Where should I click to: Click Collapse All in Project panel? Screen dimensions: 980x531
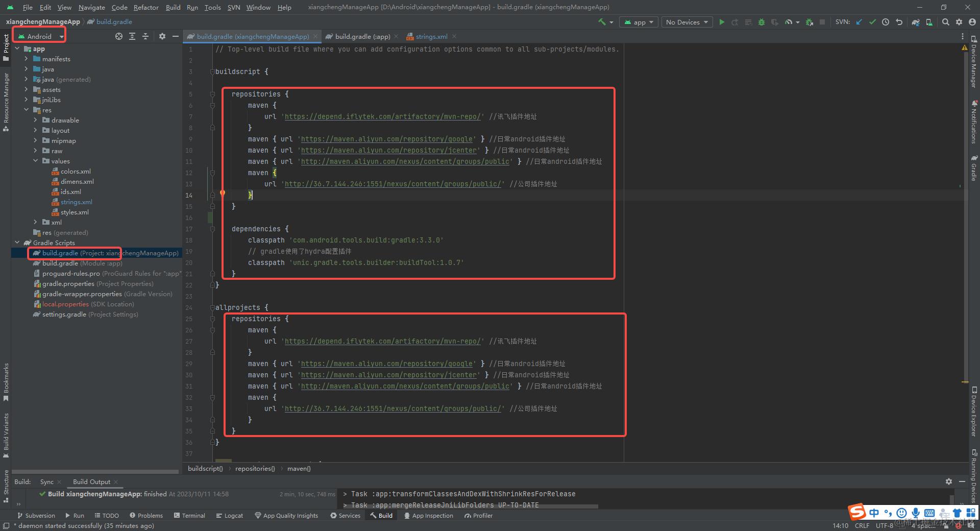(145, 36)
